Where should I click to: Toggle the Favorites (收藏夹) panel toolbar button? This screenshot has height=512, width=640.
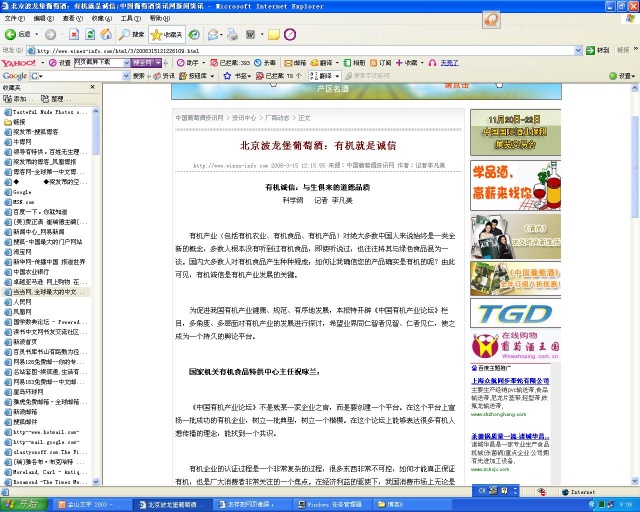(x=166, y=34)
